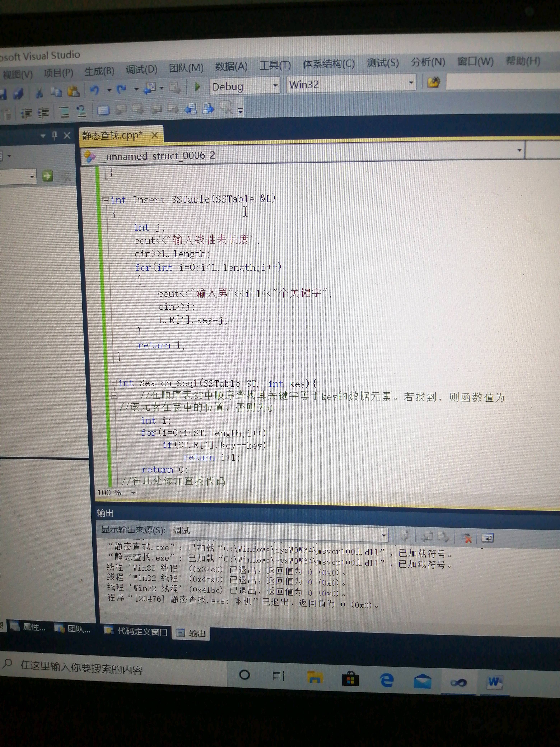Open the left panel window position menu arrow
The image size is (560, 747).
tap(43, 136)
